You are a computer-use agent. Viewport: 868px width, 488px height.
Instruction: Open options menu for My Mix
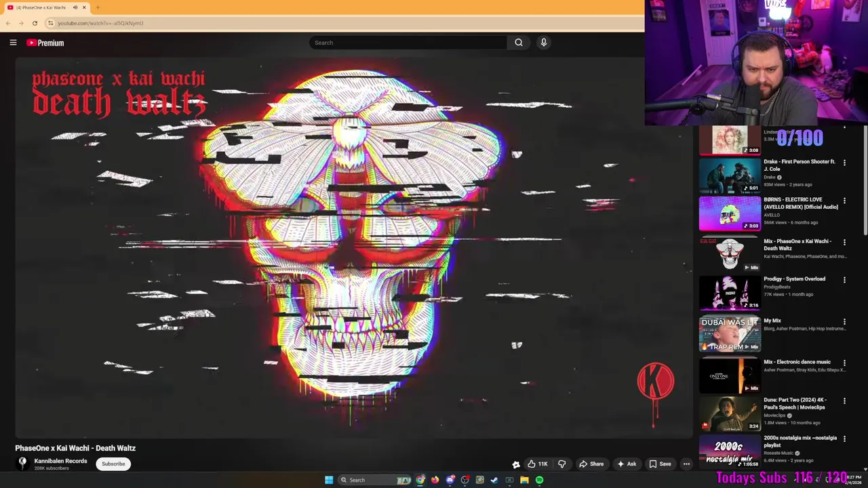coord(844,322)
